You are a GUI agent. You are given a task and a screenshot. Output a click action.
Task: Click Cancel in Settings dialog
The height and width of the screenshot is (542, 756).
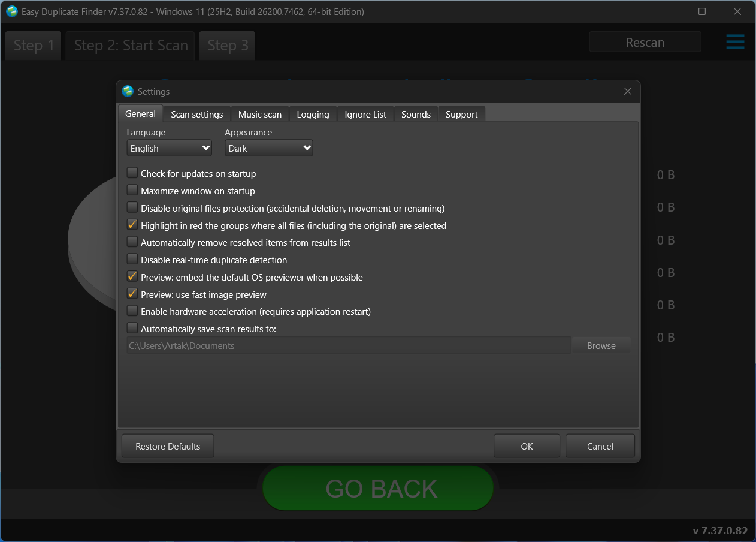[x=600, y=446]
